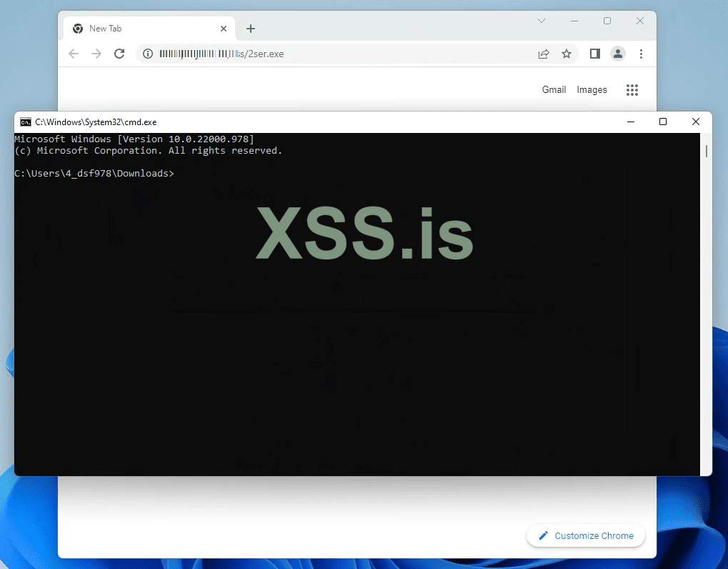728x569 pixels.
Task: Expand Chrome tab search chevron
Action: (542, 21)
